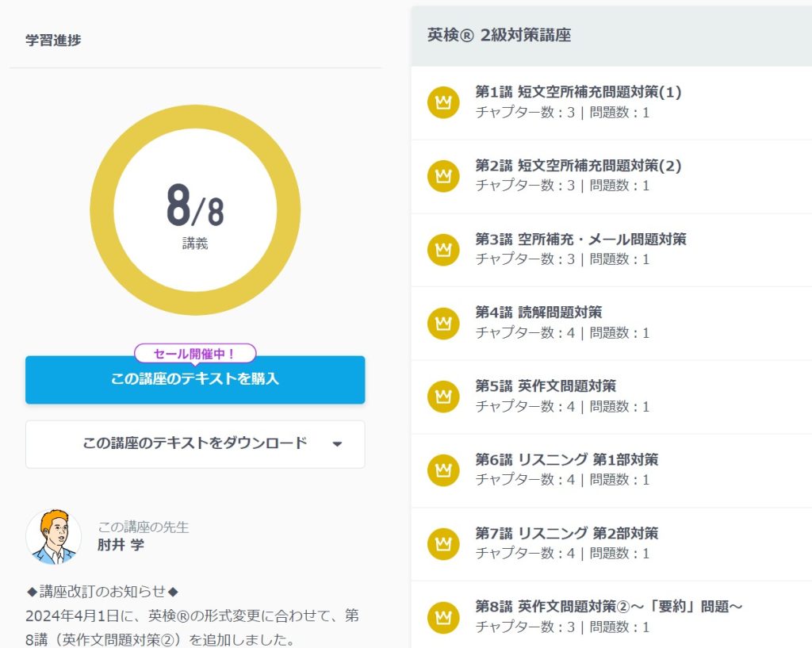Click the teacher avatar of 肘井 学

54,536
